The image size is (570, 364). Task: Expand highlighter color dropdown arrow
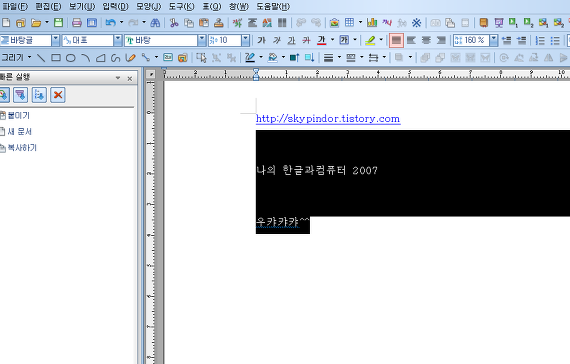coord(381,40)
